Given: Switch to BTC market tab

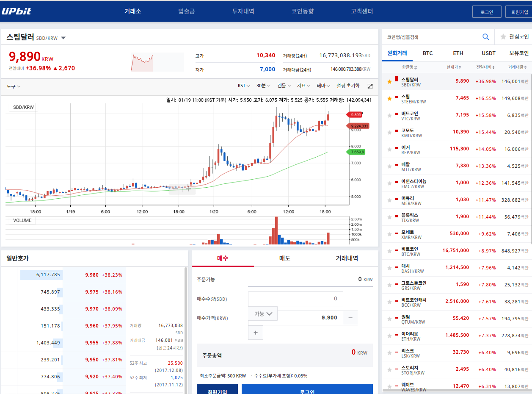Looking at the screenshot, I should (x=428, y=53).
